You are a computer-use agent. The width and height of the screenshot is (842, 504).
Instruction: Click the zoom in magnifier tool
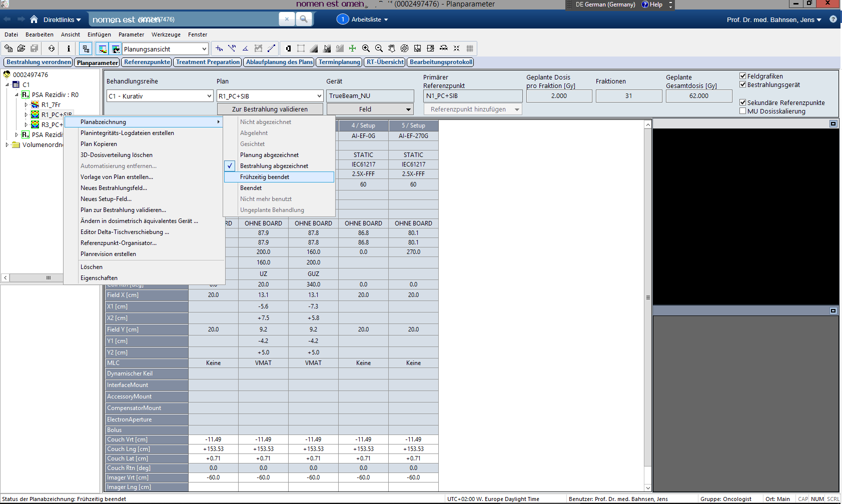[x=366, y=48]
